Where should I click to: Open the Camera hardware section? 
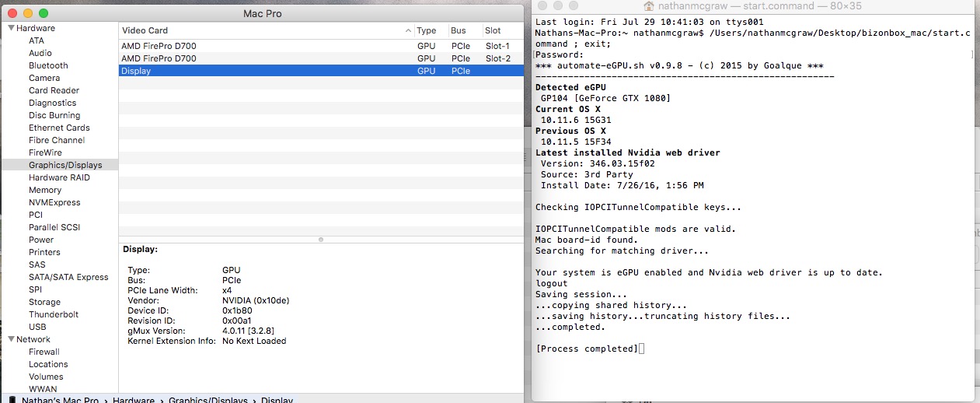pos(44,78)
